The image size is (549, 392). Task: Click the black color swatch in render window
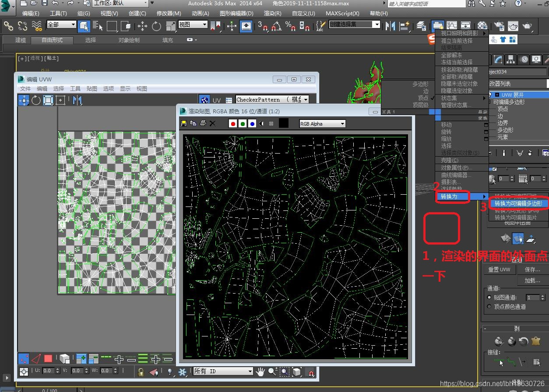(x=284, y=123)
